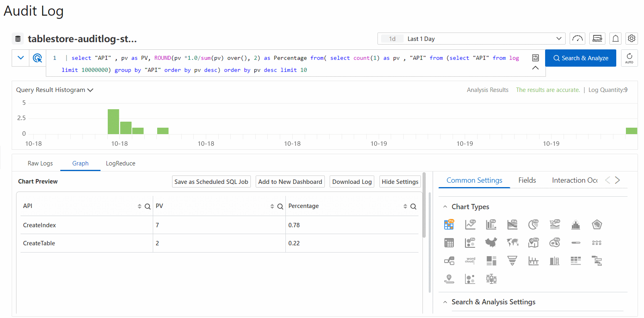Click Save as Scheduled SQL Job
This screenshot has height=318, width=644.
(211, 181)
